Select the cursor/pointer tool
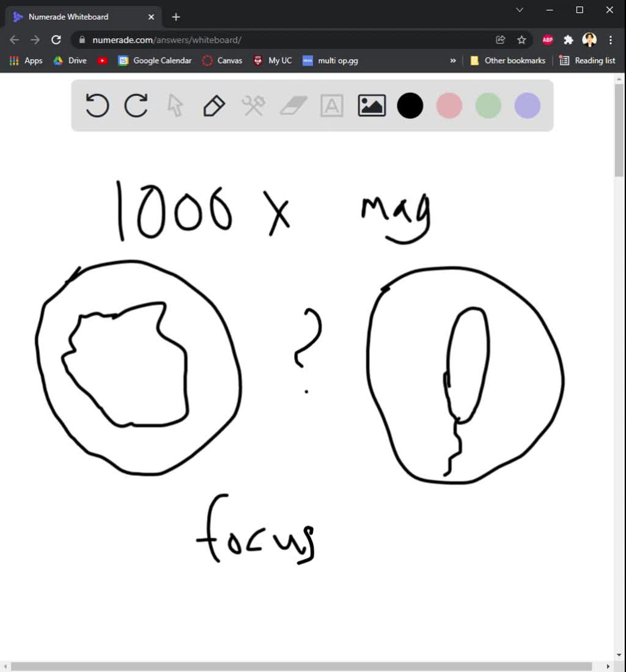 (x=175, y=105)
